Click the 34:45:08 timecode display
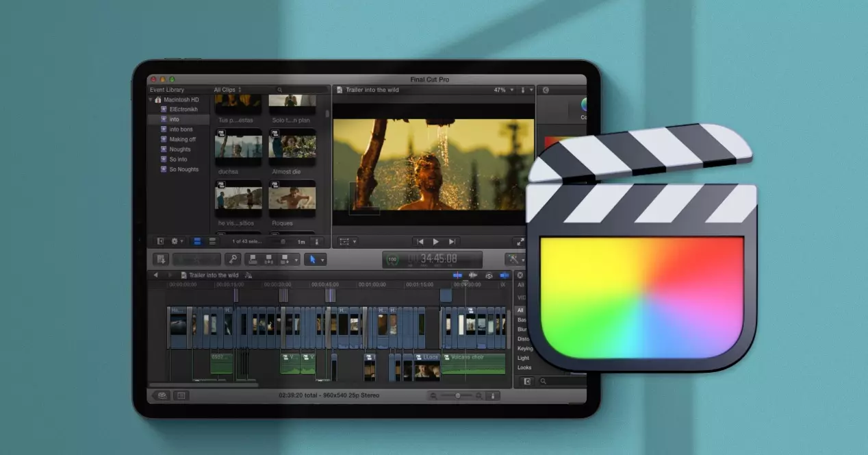 click(438, 259)
